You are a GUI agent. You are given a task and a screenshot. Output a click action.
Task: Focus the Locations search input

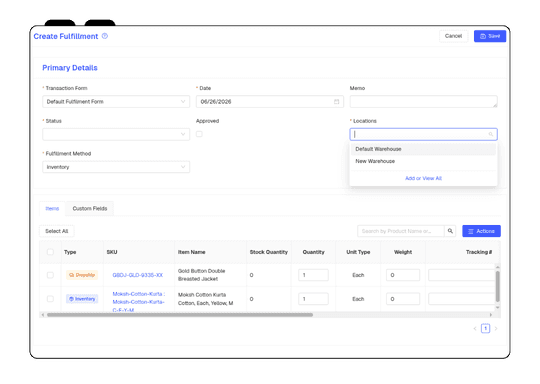point(423,134)
